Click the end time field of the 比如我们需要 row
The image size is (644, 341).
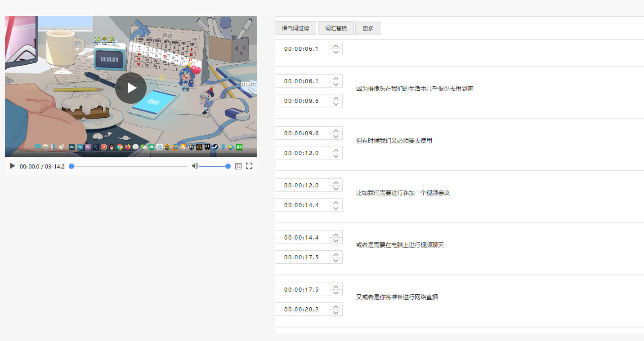(x=302, y=205)
